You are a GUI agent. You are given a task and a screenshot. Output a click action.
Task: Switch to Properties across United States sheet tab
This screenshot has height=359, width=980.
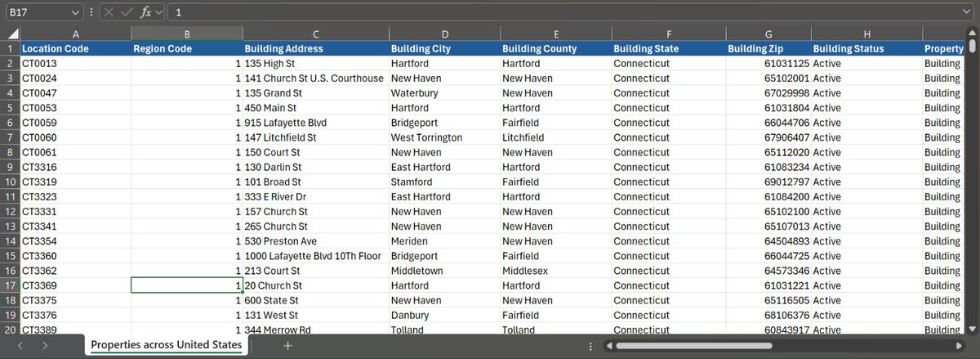(x=167, y=345)
